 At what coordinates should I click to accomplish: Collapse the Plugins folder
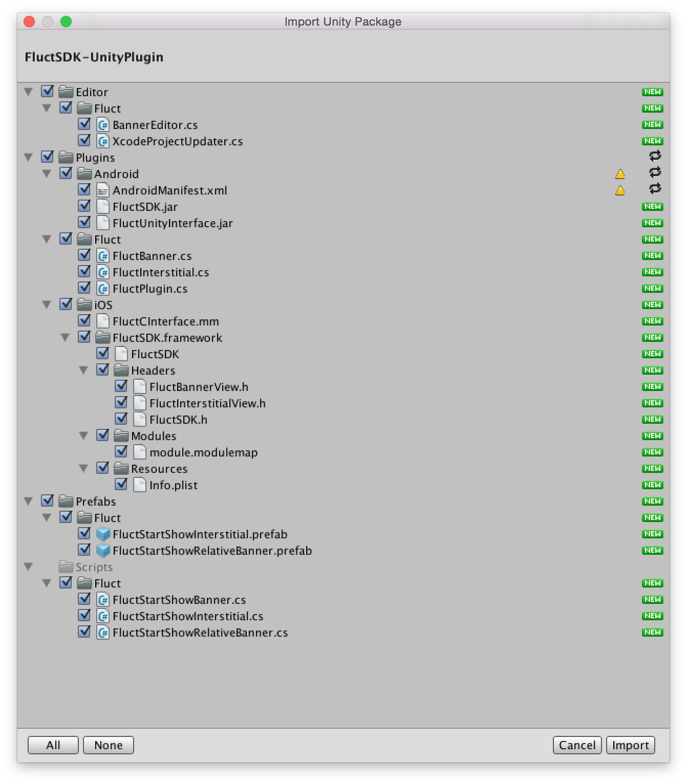28,158
